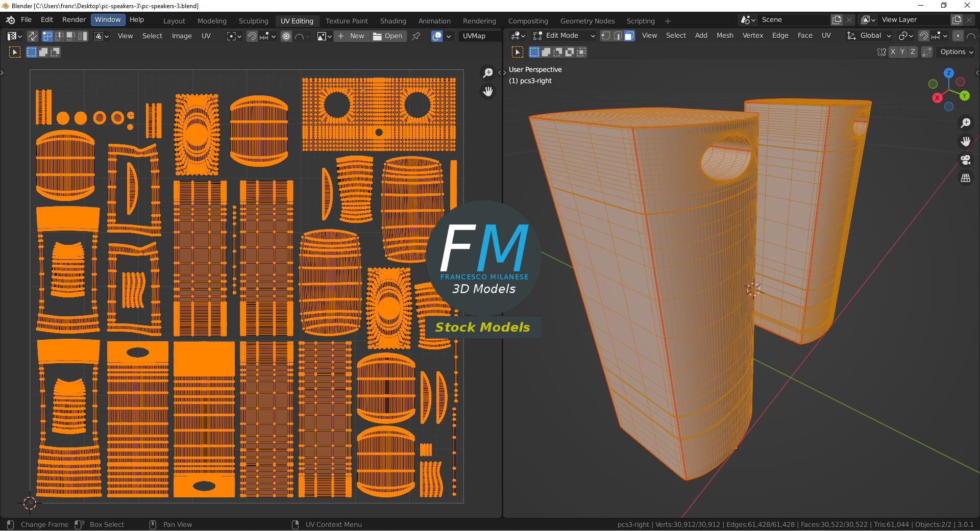The width and height of the screenshot is (980, 531).
Task: Enable face select mode in 3D viewport
Action: click(x=629, y=36)
